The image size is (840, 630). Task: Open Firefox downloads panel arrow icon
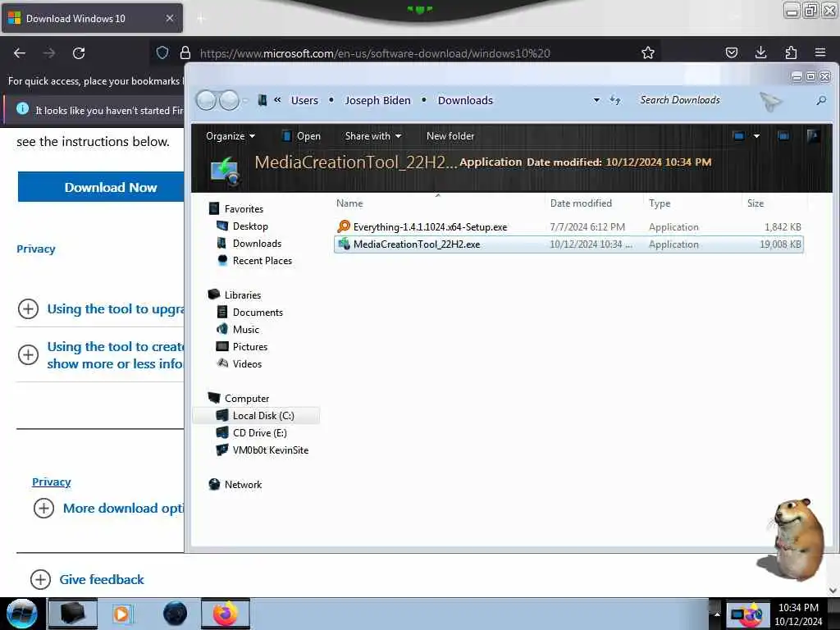760,52
